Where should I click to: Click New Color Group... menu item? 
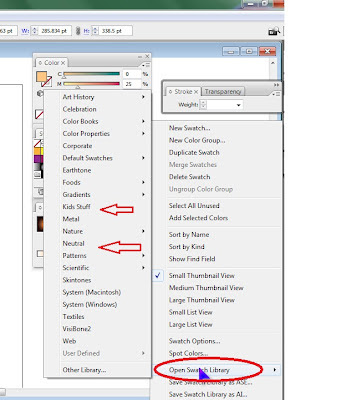pyautogui.click(x=217, y=140)
